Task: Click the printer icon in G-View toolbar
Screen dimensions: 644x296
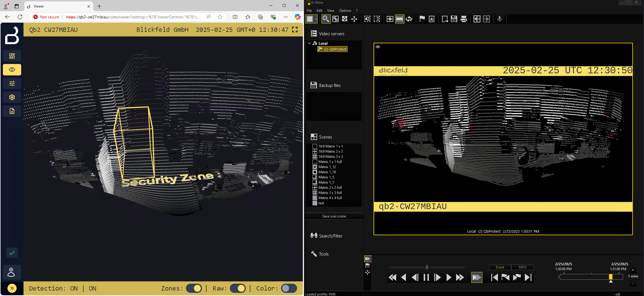Action: pyautogui.click(x=464, y=19)
